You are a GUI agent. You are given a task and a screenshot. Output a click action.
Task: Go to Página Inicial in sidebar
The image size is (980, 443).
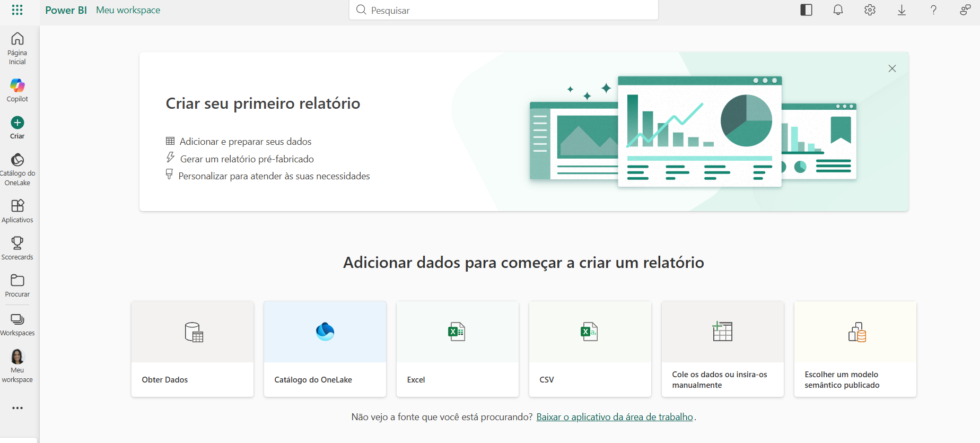(x=17, y=48)
